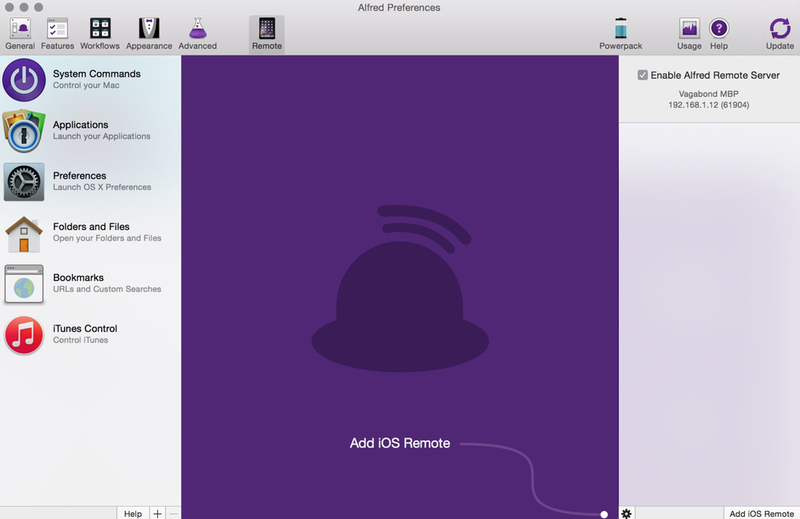Image resolution: width=800 pixels, height=519 pixels.
Task: Click the Bookmarks globe icon
Action: pyautogui.click(x=24, y=284)
